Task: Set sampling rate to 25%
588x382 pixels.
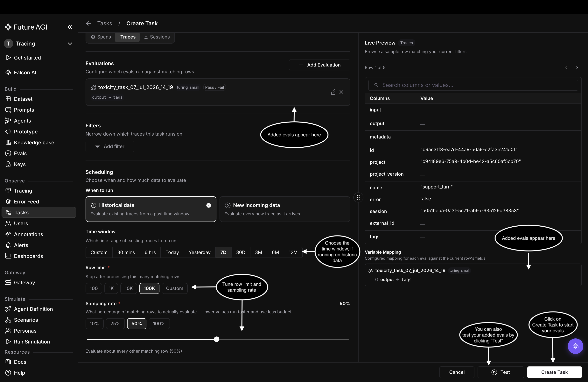Action: coord(115,323)
